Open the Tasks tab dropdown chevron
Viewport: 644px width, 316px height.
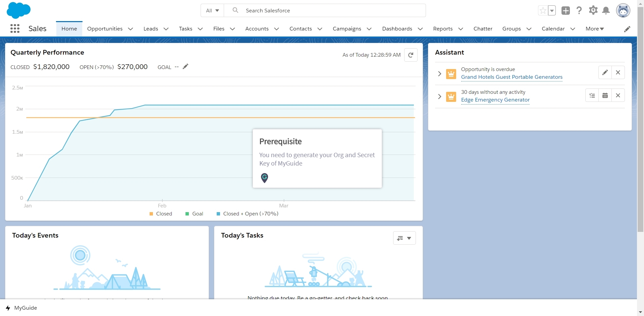click(x=200, y=29)
